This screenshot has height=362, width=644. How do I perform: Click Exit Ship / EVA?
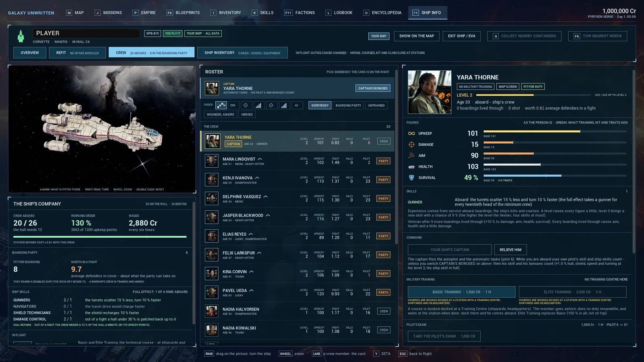[x=462, y=36]
